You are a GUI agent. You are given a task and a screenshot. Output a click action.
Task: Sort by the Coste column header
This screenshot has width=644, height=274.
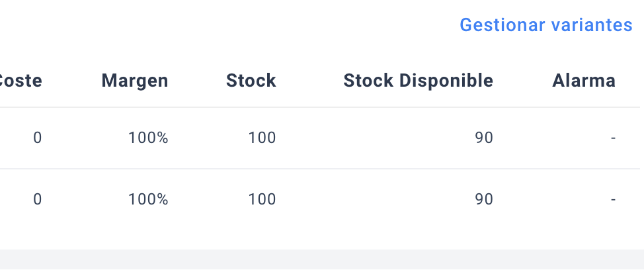(21, 81)
